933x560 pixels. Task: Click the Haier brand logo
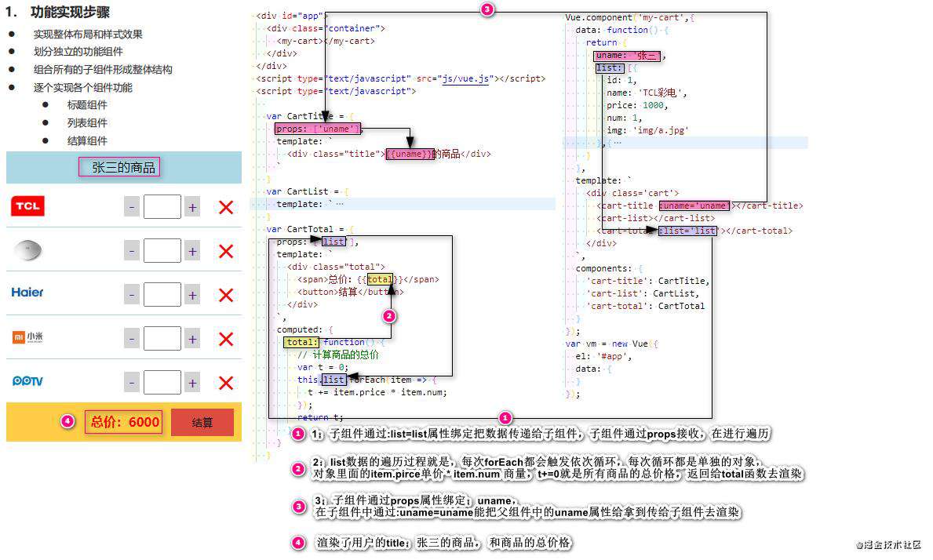[27, 293]
